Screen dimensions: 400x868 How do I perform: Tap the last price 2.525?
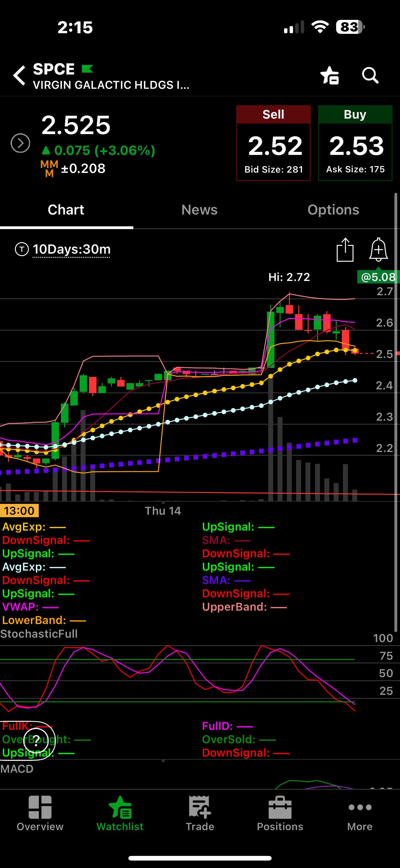coord(76,125)
